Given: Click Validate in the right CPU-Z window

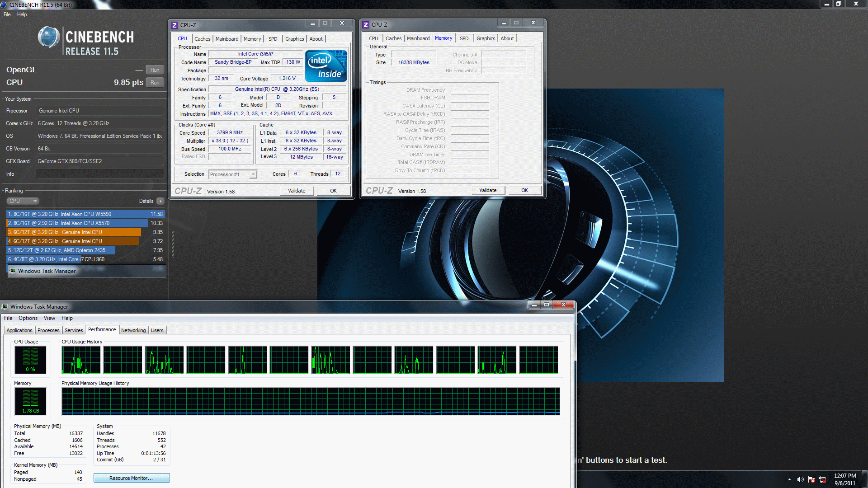Looking at the screenshot, I should tap(488, 190).
